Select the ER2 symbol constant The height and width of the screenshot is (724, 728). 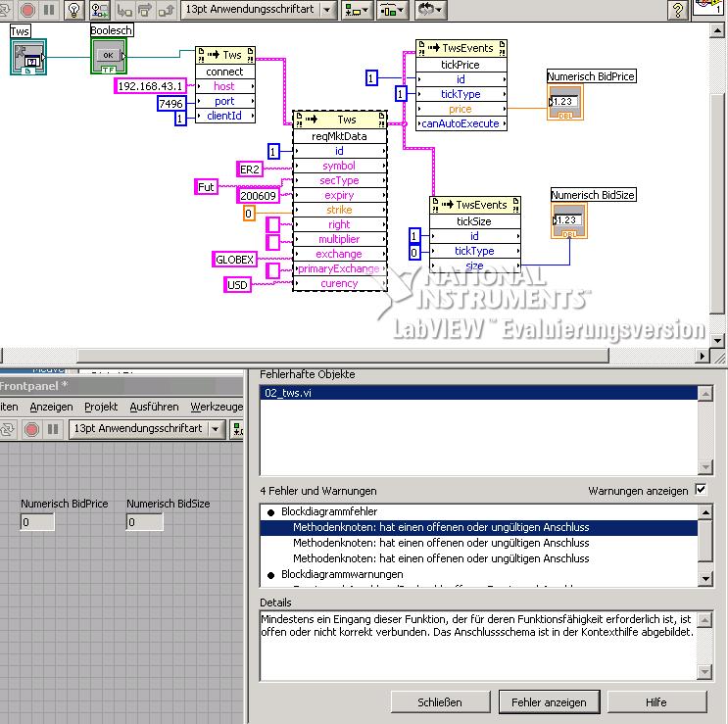250,169
